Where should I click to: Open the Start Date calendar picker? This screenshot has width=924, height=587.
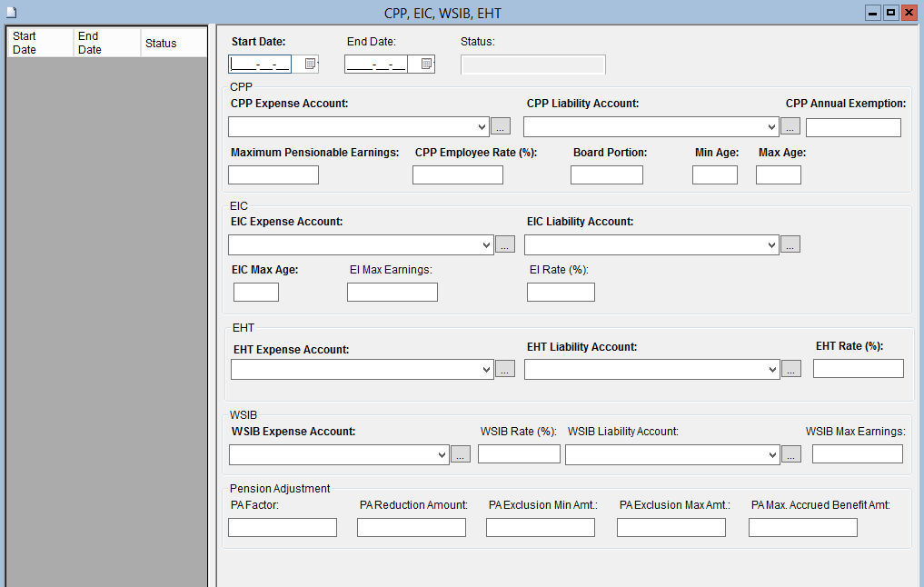point(310,64)
